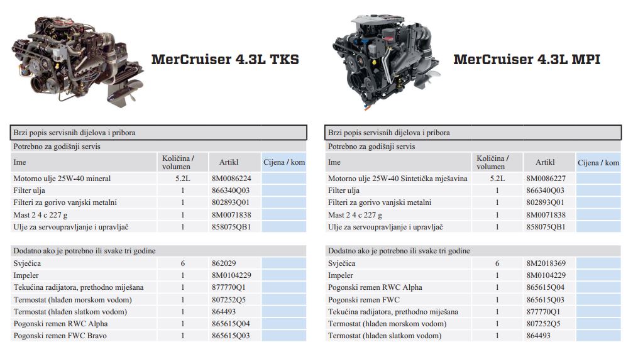Viewport: 638px width, 364px height.
Task: Select 'Tekućina radijatora, prethodno miješana' in TKS table
Action: point(79,287)
